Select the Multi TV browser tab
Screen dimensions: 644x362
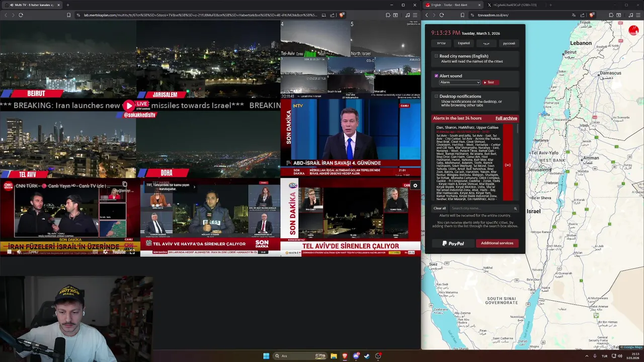click(x=31, y=5)
